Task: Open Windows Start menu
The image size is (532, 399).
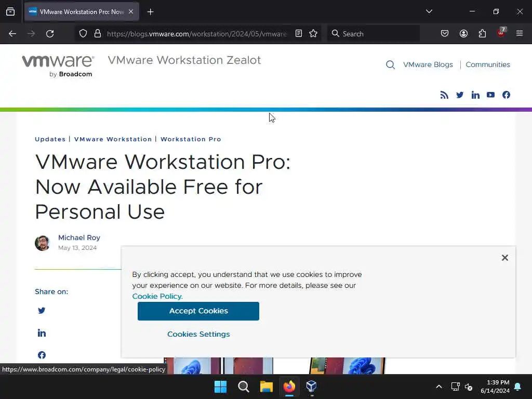Action: tap(220, 387)
